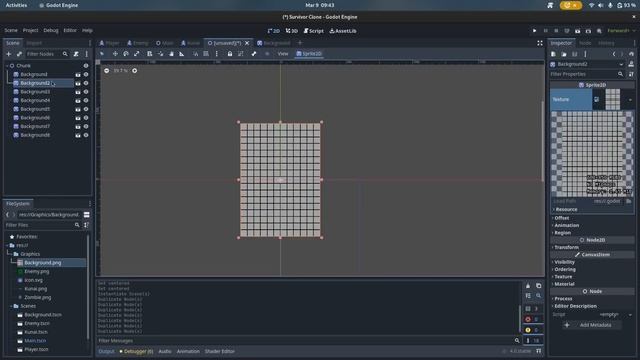Open the Scene menu

(11, 31)
